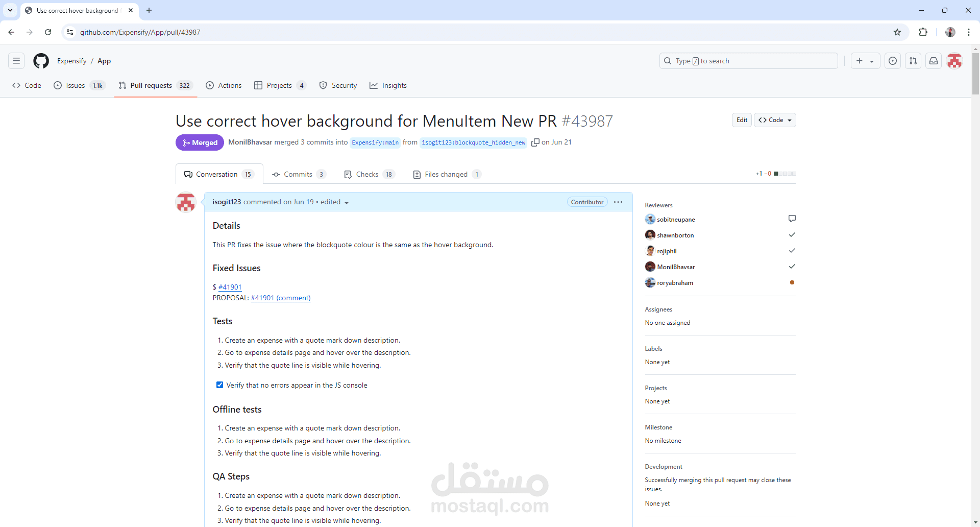The image size is (980, 527).
Task: Switch to the Files changed tab
Action: tap(447, 174)
